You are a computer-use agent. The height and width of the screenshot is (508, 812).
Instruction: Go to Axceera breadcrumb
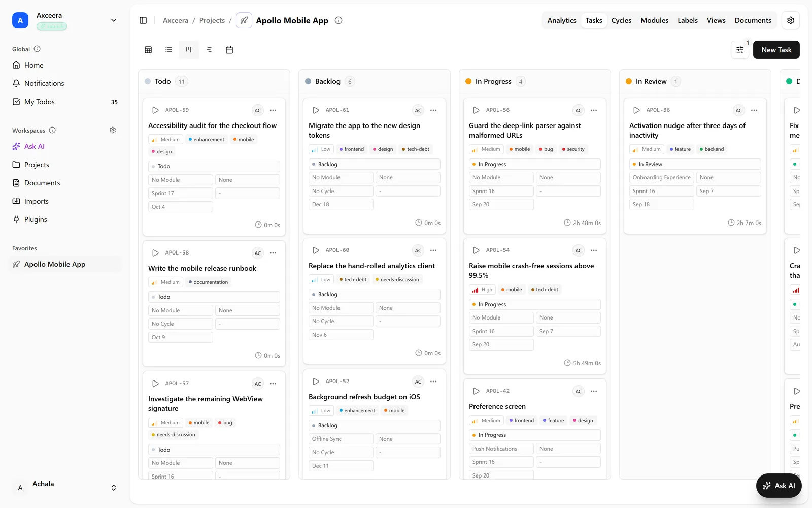pos(176,20)
